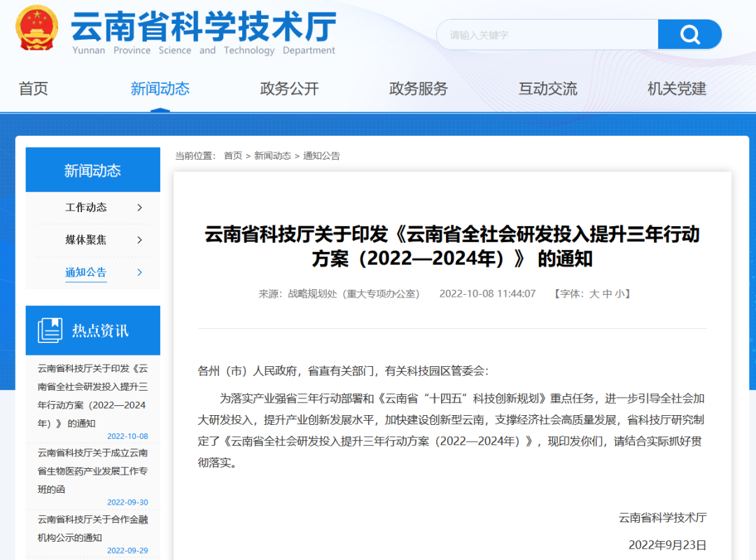Viewport: 756px width, 560px height.
Task: Expand the 媒体聚焦 chevron arrow
Action: [139, 240]
